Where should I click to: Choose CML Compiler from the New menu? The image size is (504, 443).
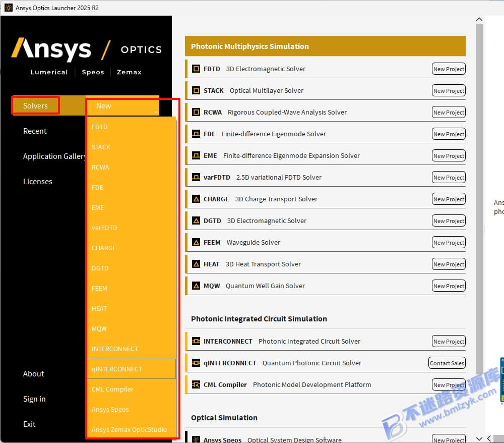click(x=132, y=390)
